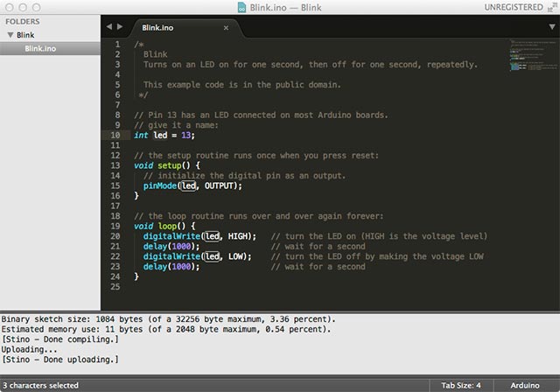560x392 pixels.
Task: Click 'delay' on line 21
Action: (x=155, y=247)
